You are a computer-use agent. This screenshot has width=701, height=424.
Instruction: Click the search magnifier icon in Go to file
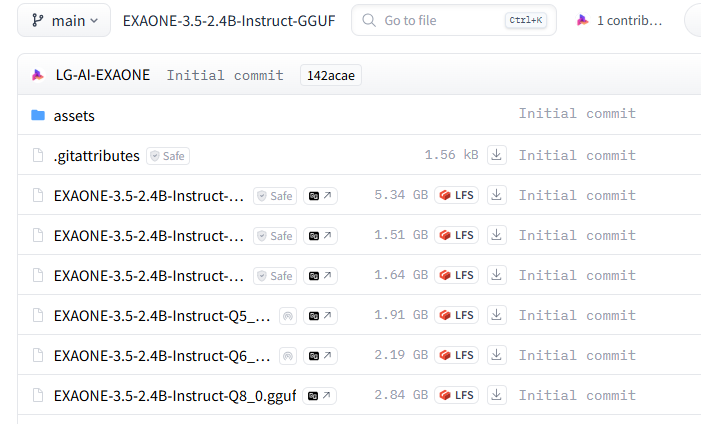[x=369, y=20]
